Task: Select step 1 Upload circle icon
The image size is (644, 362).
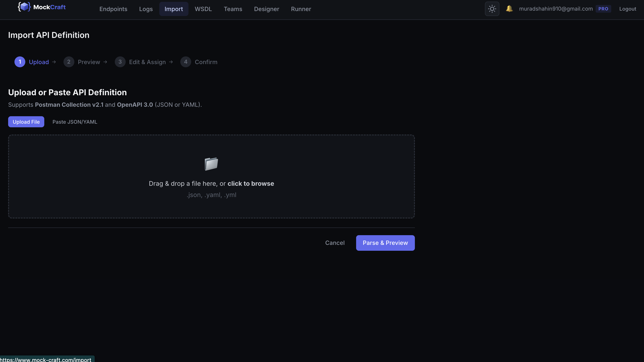Action: [x=20, y=62]
